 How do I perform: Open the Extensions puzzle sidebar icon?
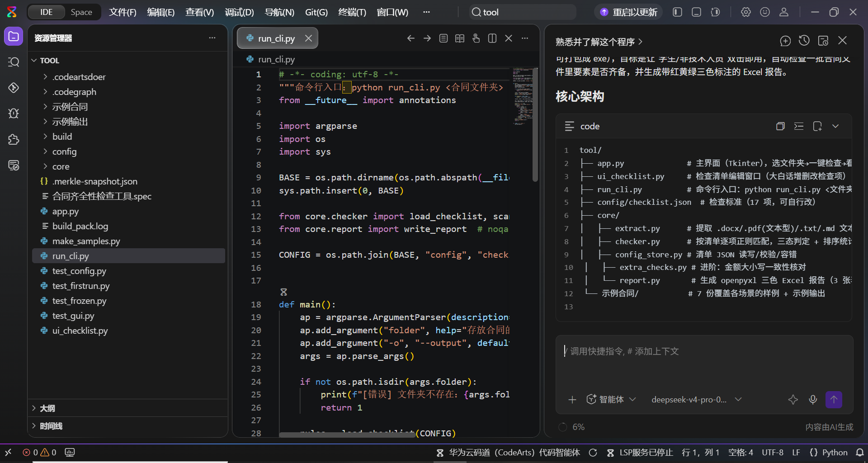coord(14,139)
